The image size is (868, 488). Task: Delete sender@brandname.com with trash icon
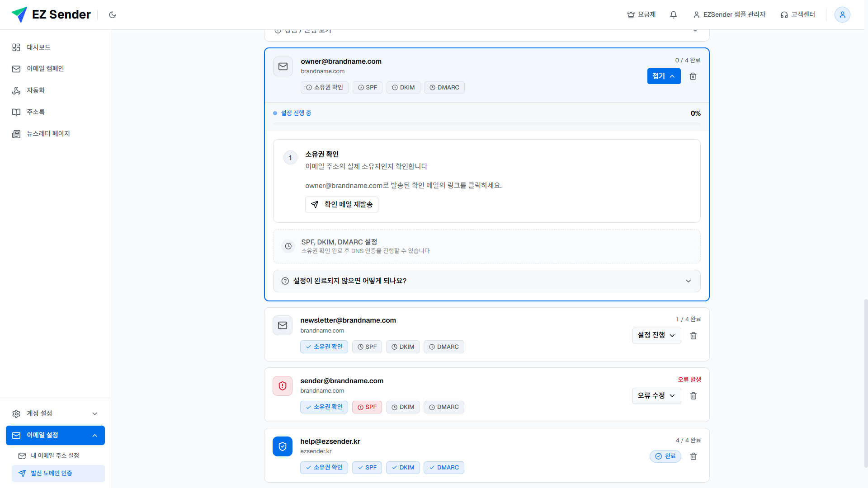pyautogui.click(x=693, y=396)
